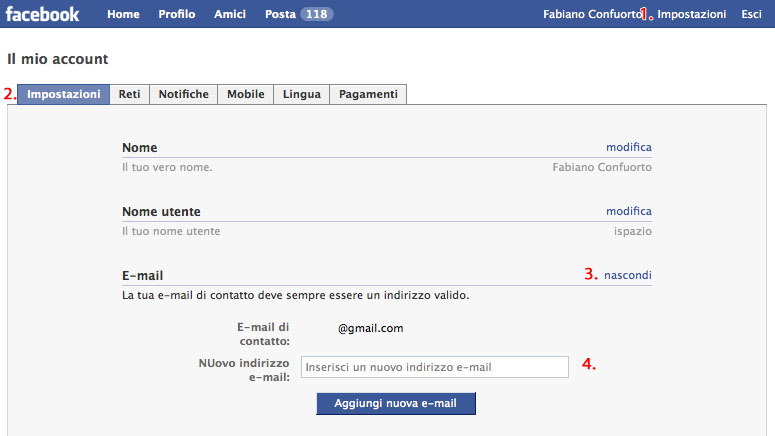
Task: Switch to the Notifiche tab
Action: 184,94
